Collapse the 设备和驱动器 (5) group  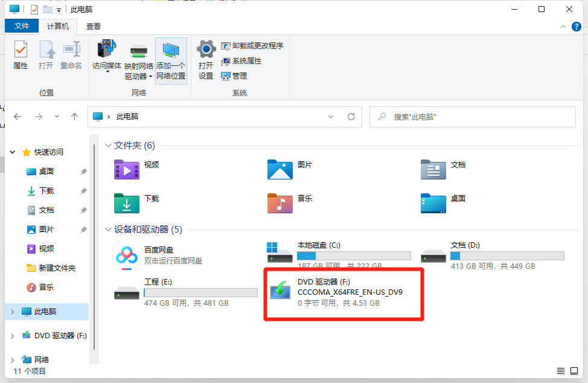click(x=108, y=229)
